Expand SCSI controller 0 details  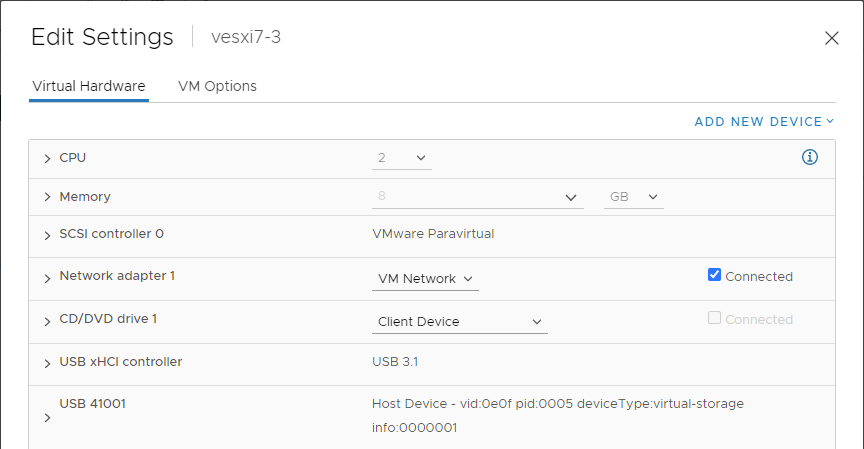(x=47, y=236)
